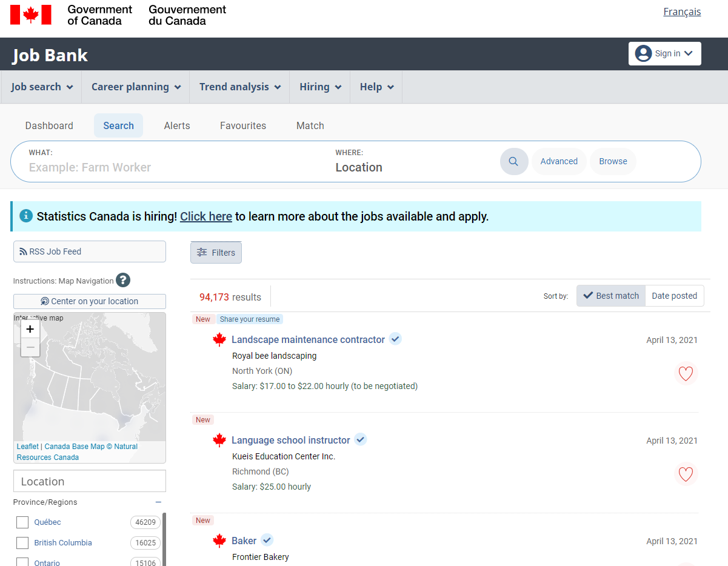Favourite the Landscape maintenance contractor job
This screenshot has width=728, height=566.
[686, 374]
